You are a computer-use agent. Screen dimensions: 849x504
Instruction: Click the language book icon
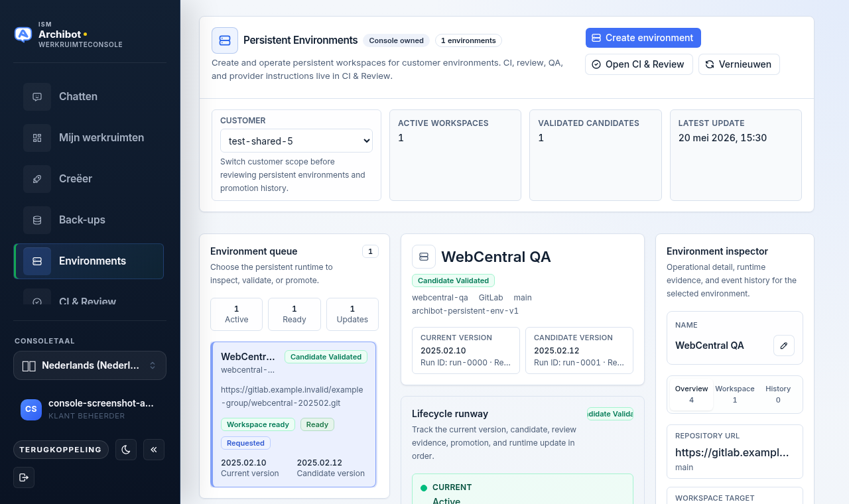29,365
